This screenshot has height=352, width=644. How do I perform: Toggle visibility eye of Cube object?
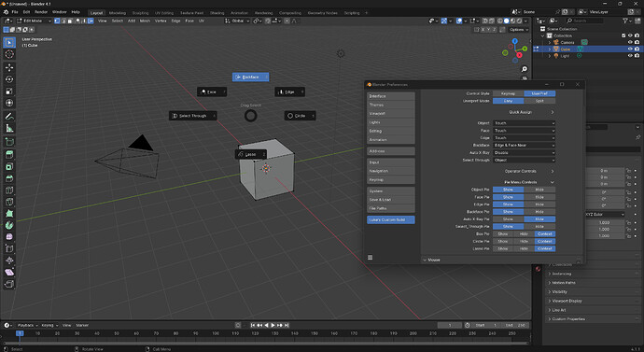point(630,49)
